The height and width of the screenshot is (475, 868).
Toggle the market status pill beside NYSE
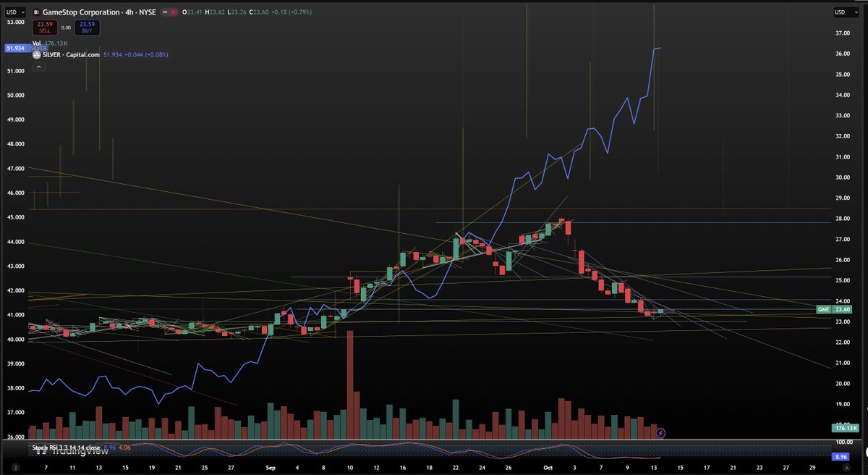tap(171, 12)
